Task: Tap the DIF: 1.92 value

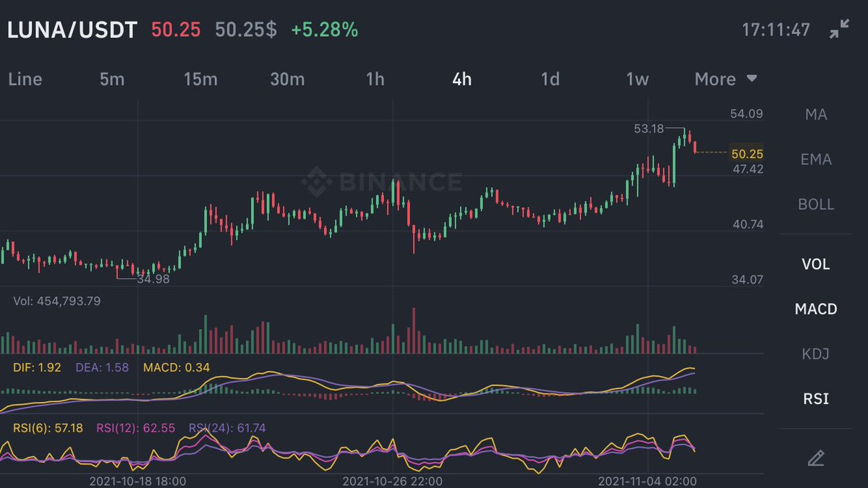Action: 36,367
